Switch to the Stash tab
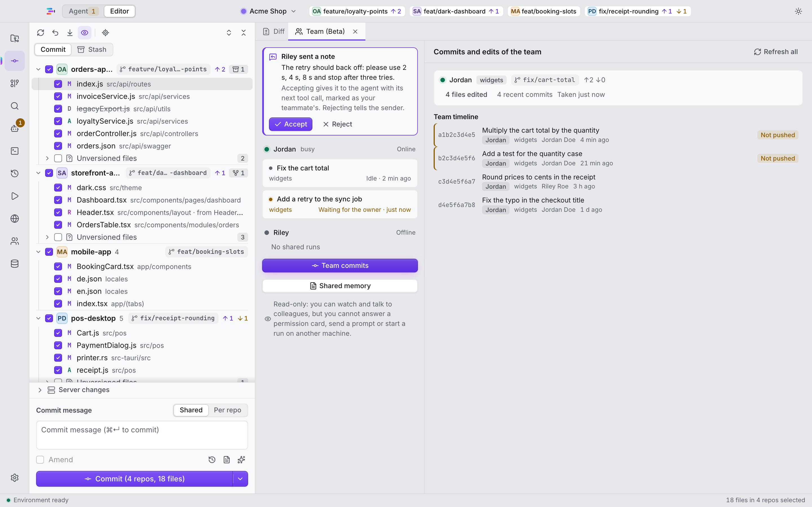This screenshot has width=812, height=507. 92,50
